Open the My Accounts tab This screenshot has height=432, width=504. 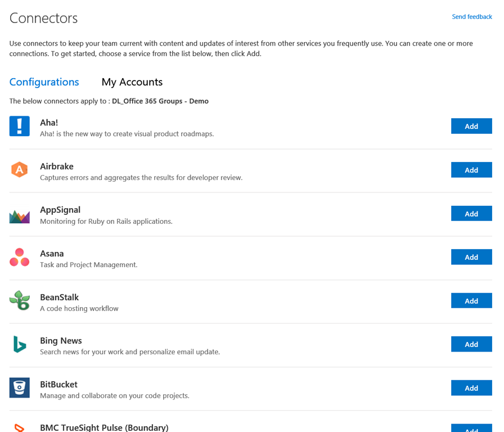[132, 82]
